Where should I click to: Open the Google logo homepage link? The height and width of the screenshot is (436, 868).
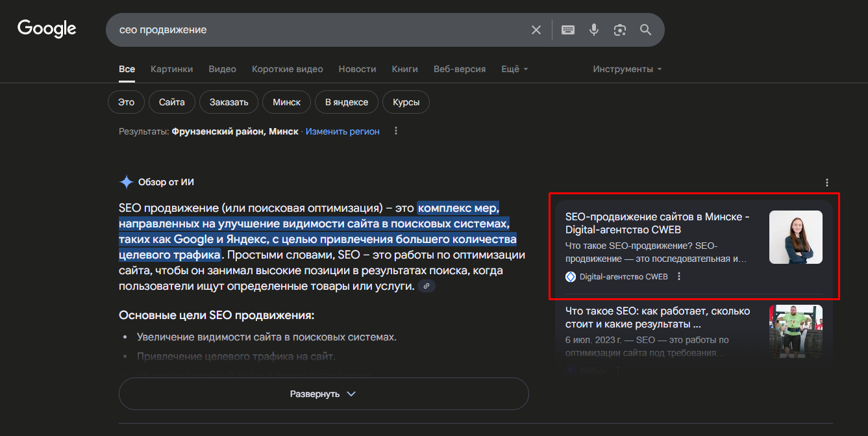[x=47, y=28]
